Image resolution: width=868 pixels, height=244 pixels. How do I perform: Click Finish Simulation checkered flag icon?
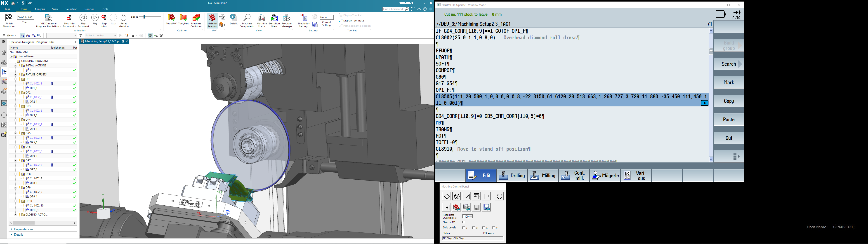pos(9,18)
